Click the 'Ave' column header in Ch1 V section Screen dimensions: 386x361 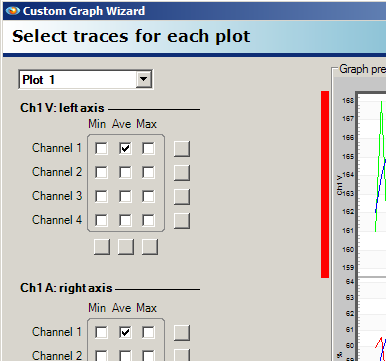(121, 124)
